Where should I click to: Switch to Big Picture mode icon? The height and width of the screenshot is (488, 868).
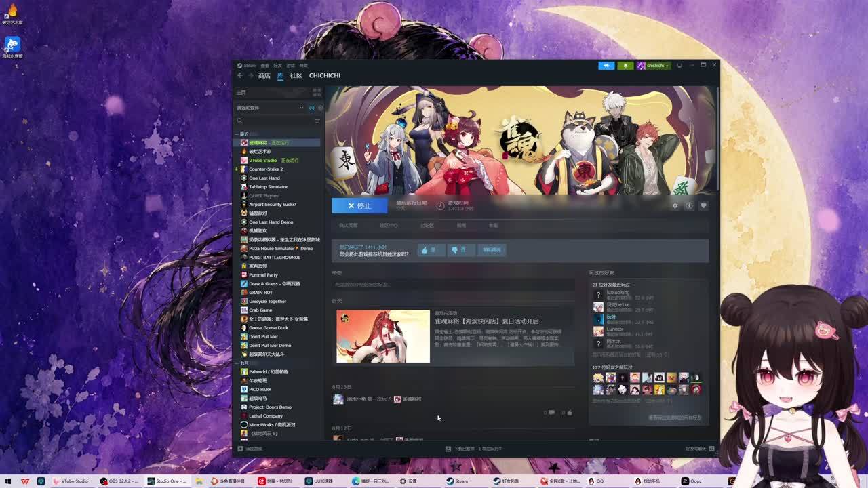coord(679,66)
